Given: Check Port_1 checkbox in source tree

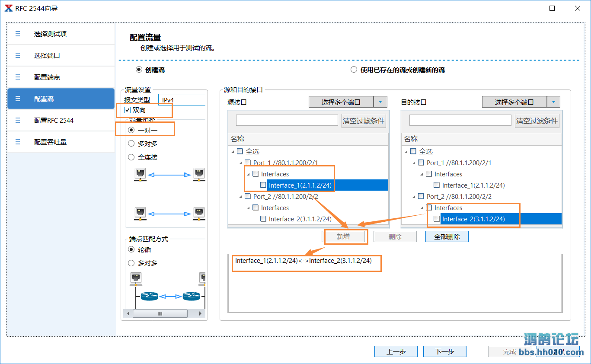Looking at the screenshot, I should (248, 163).
